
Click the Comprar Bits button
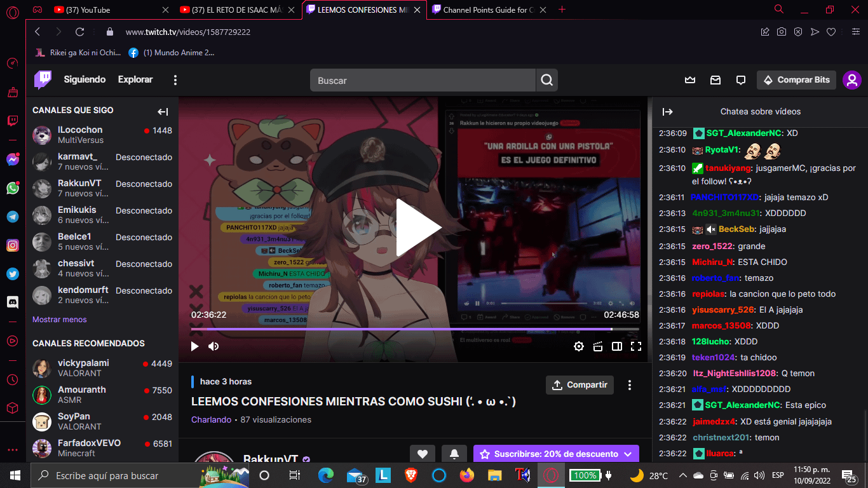point(796,80)
